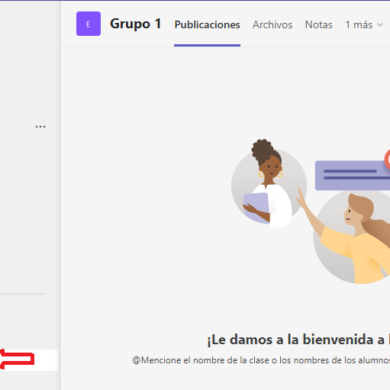Image resolution: width=390 pixels, height=390 pixels.
Task: Expand the "1 más" tabs dropdown
Action: click(x=364, y=25)
